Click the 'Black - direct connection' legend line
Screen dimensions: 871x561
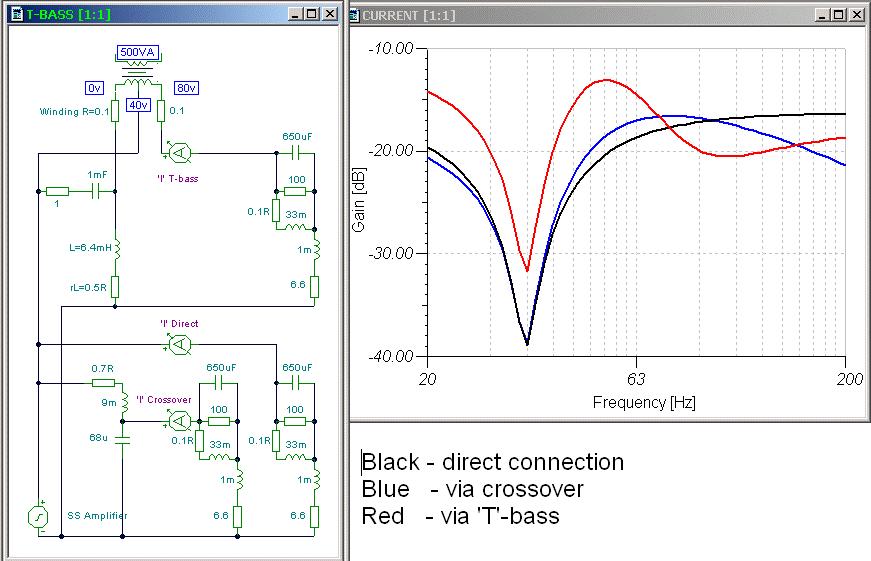[x=493, y=462]
